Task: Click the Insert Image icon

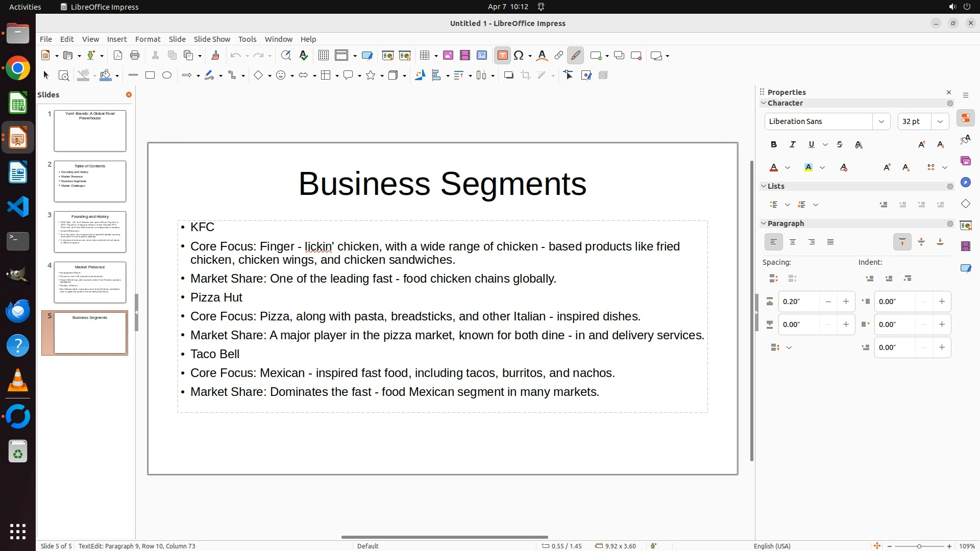Action: coord(448,56)
